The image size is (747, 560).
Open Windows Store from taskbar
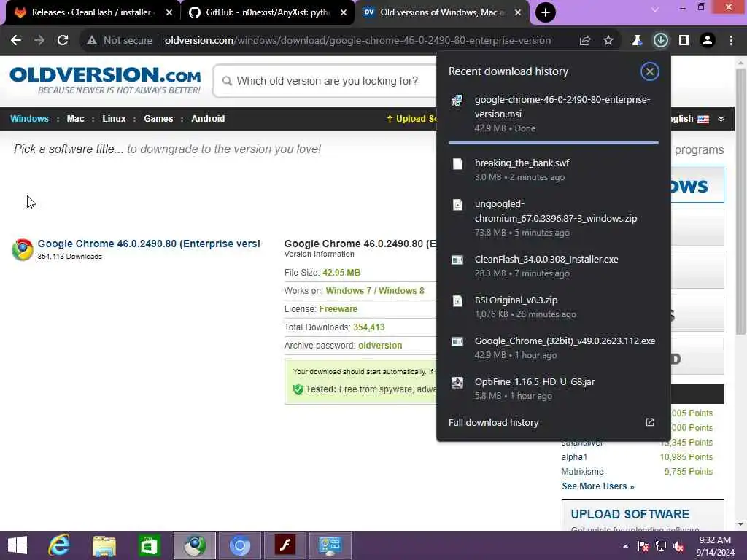(149, 545)
